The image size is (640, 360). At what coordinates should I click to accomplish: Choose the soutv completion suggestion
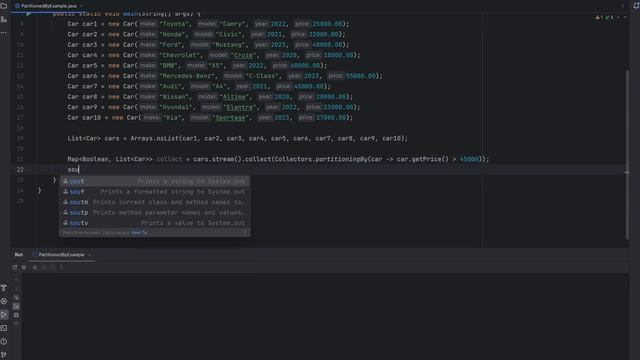pos(155,223)
